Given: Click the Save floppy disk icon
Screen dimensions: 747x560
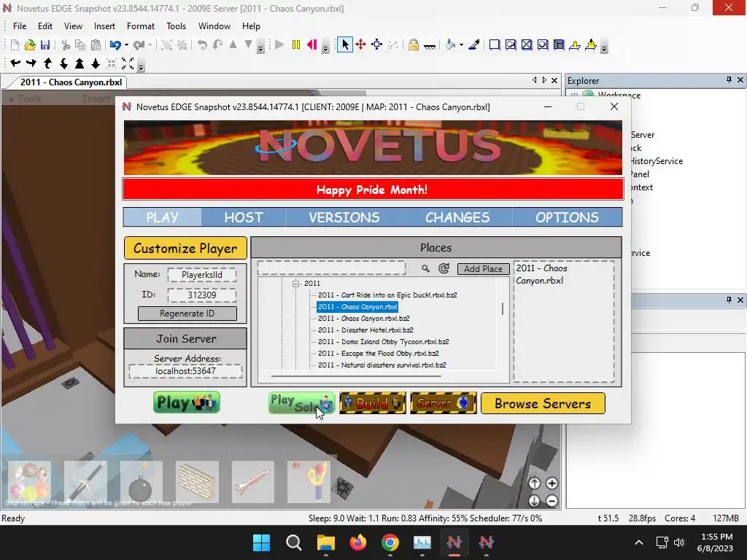Looking at the screenshot, I should (45, 44).
